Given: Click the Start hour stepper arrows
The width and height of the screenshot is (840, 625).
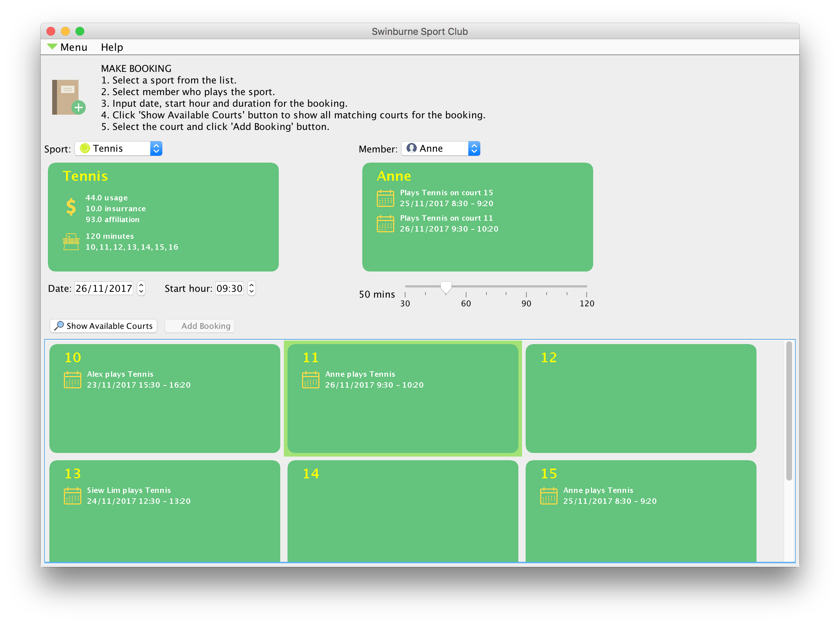Looking at the screenshot, I should tap(252, 288).
